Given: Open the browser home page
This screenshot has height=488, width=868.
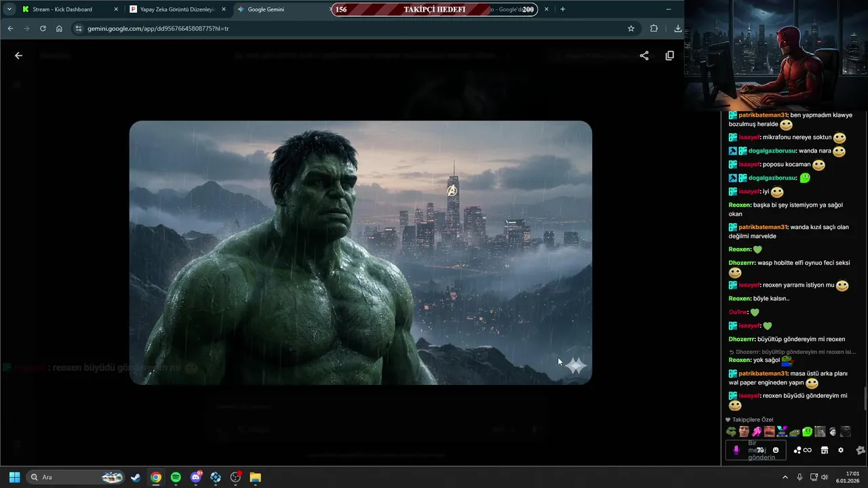Looking at the screenshot, I should 59,28.
